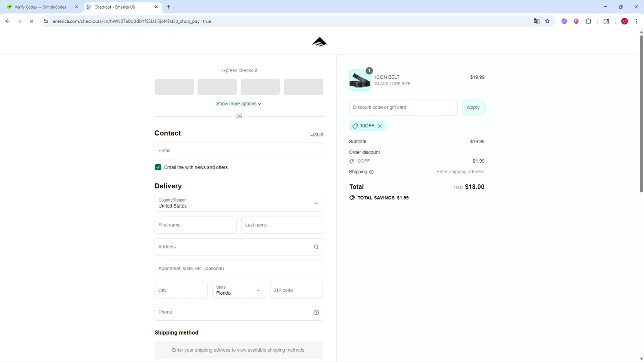
Task: Click the purple extension icon in toolbar
Action: coord(564,21)
